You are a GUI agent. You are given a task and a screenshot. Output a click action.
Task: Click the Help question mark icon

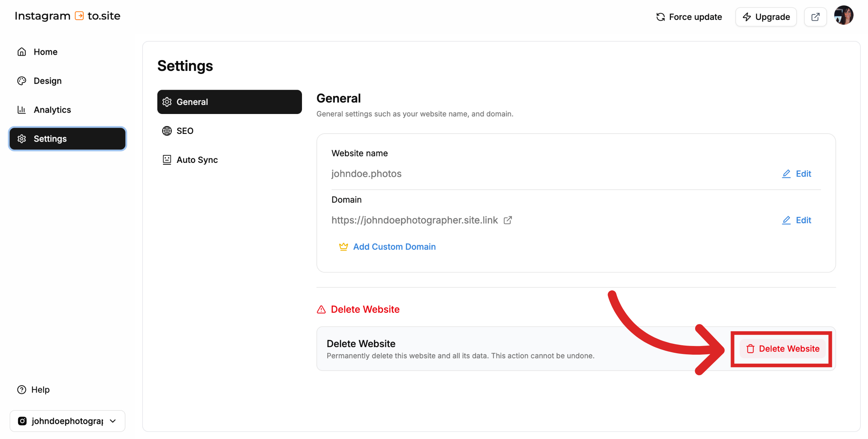pos(21,389)
